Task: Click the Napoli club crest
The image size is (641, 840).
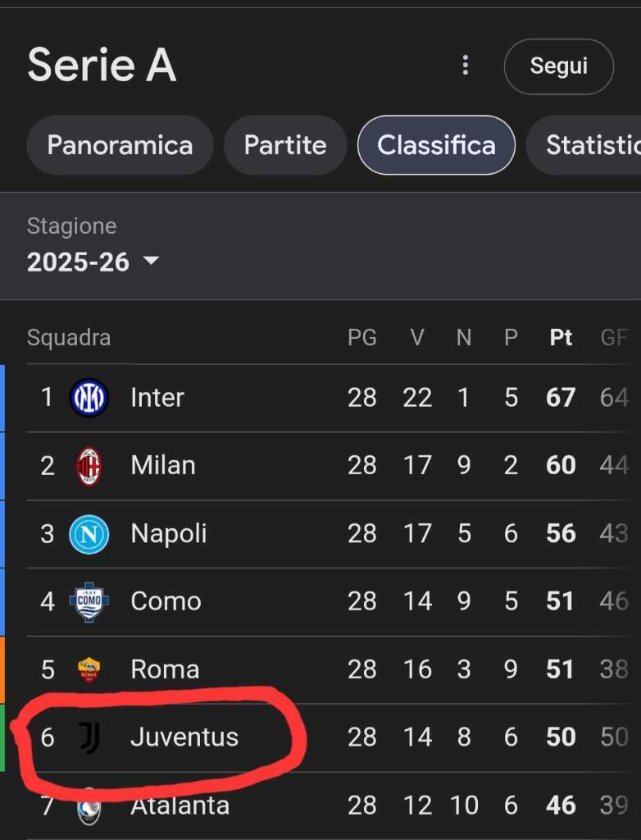Action: (89, 534)
